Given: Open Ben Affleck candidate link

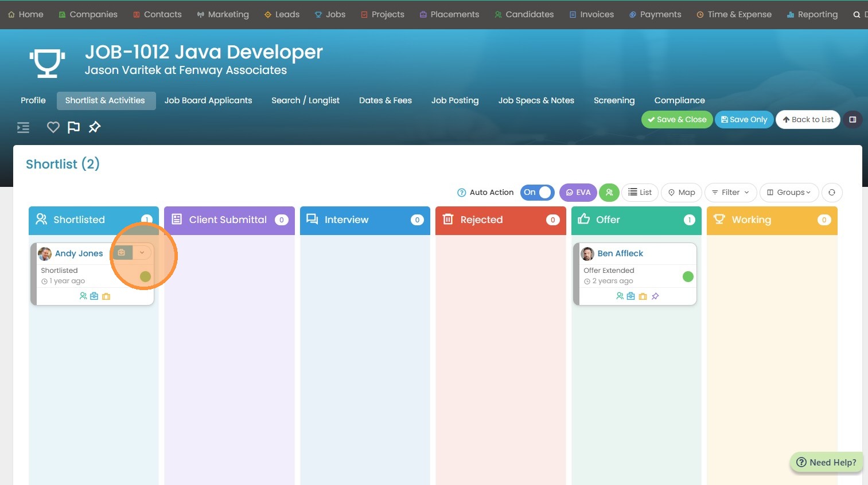Looking at the screenshot, I should (x=620, y=253).
